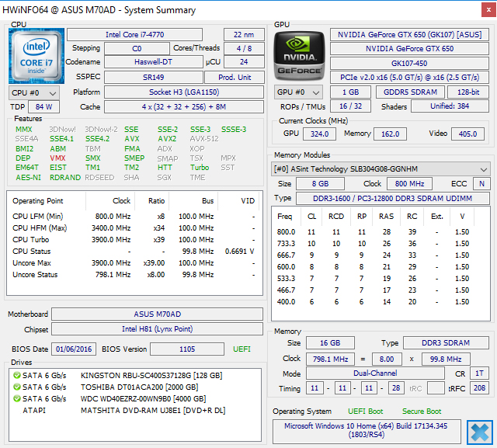The image size is (497, 448).
Task: Select the CPU HFM (Max) row
Action: (134, 228)
